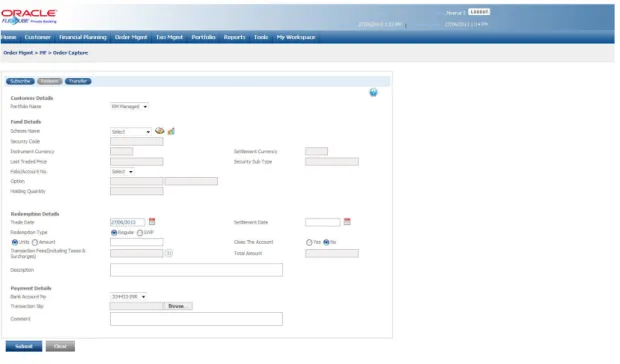Open the Folio/Account No dropdown
Screen dimensions: 620x364
pos(122,172)
